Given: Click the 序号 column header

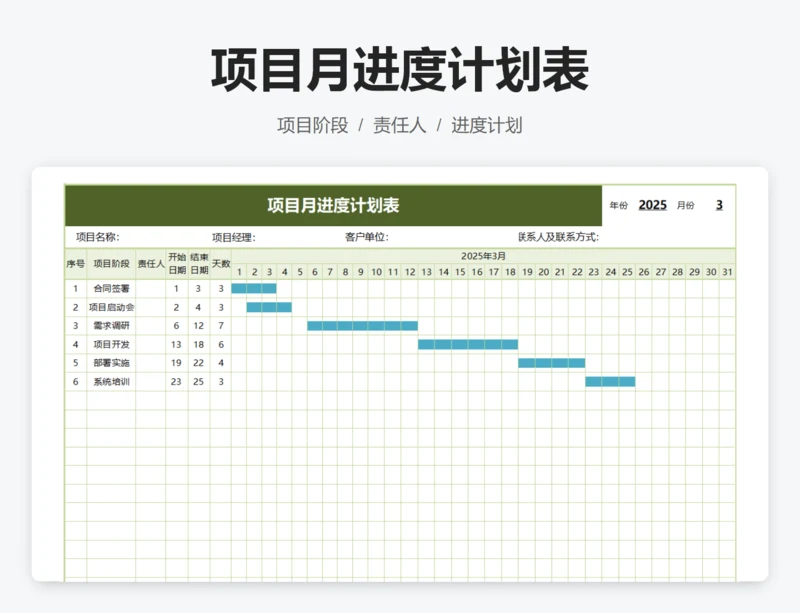Looking at the screenshot, I should point(76,262).
